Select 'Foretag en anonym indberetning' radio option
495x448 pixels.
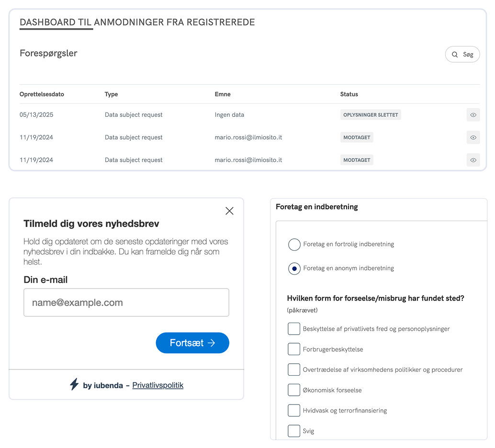[x=294, y=269]
